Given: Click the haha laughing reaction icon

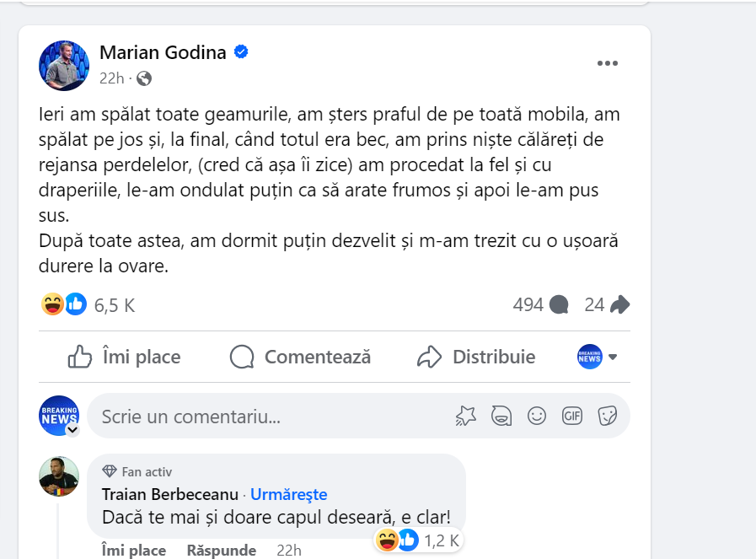Looking at the screenshot, I should point(51,304).
